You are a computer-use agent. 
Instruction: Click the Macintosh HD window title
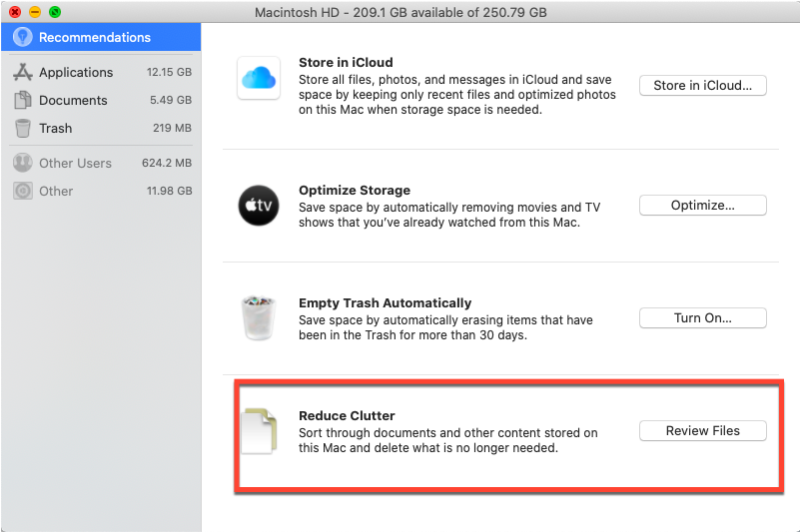pyautogui.click(x=400, y=12)
